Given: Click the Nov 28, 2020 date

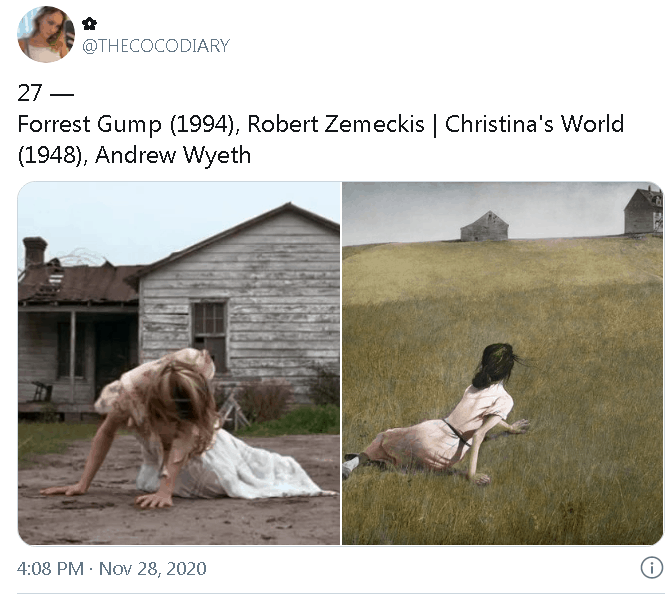Looking at the screenshot, I should [x=153, y=569].
